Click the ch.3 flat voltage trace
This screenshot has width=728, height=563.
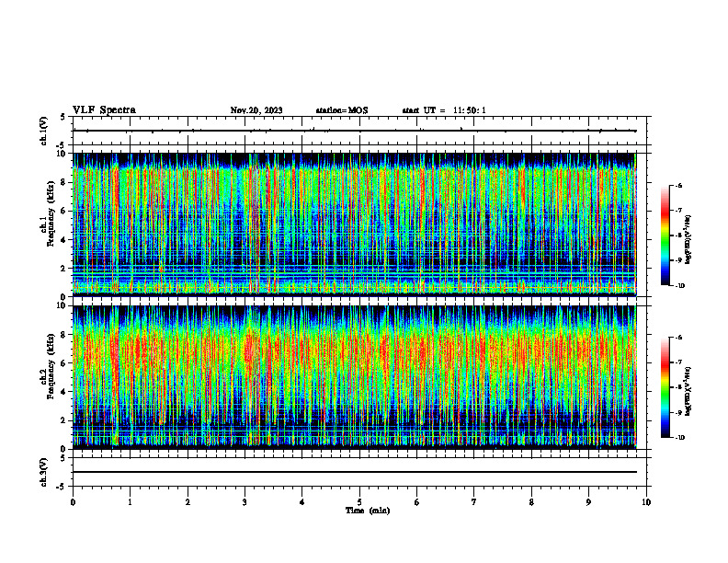[354, 472]
